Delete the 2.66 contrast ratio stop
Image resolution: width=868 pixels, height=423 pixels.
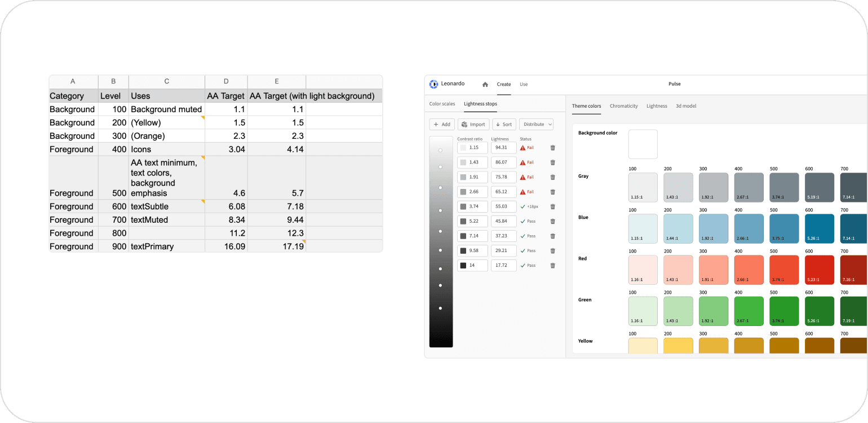(x=552, y=192)
